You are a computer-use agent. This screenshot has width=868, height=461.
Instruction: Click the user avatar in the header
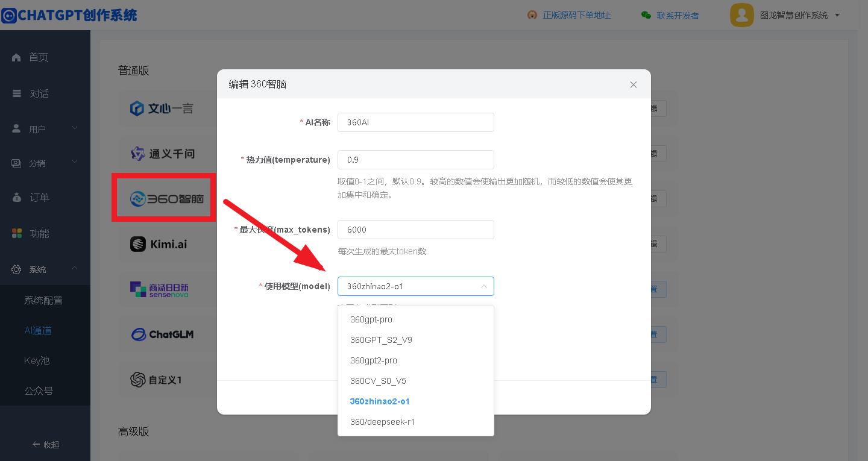741,15
